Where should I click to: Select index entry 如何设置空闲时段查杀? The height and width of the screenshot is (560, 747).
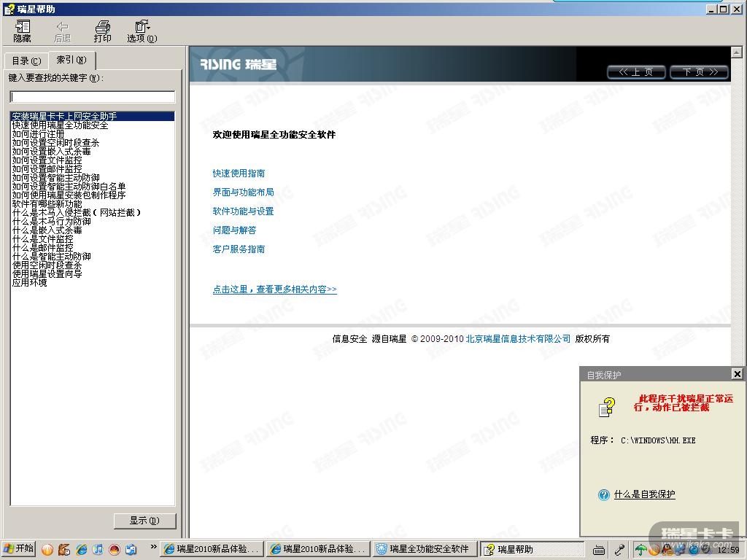(55, 142)
